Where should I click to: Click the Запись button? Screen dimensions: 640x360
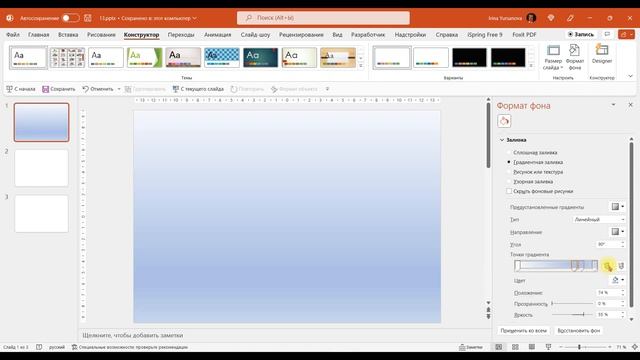(x=581, y=34)
